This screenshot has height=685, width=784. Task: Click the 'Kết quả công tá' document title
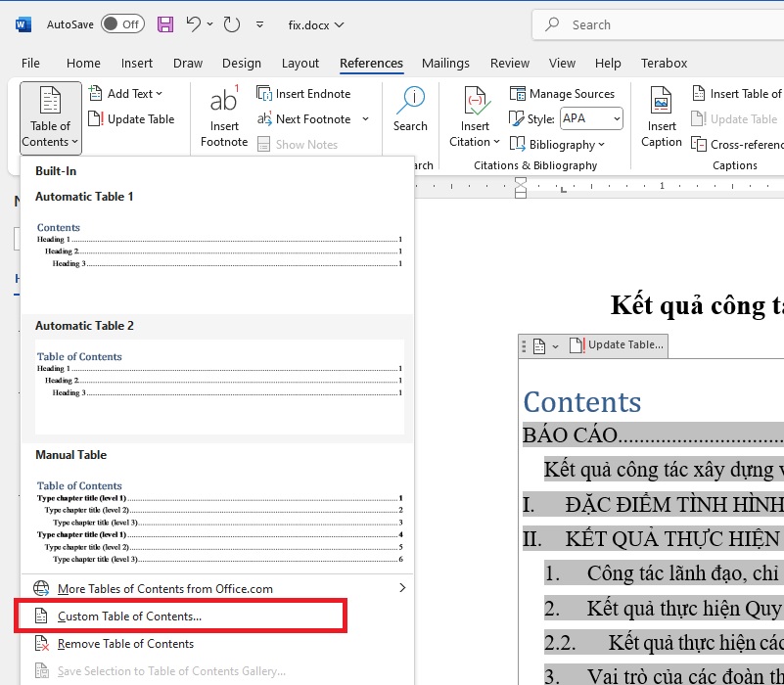click(697, 304)
